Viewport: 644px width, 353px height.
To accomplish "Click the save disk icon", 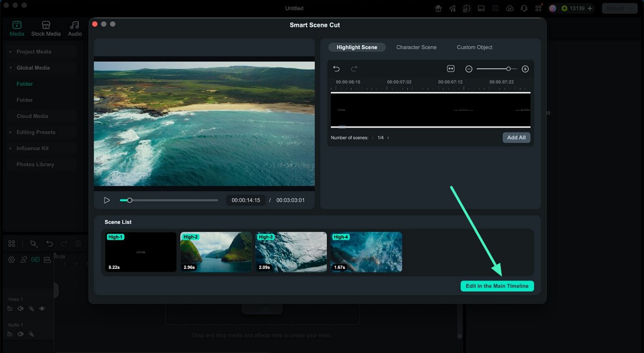I will pyautogui.click(x=495, y=8).
